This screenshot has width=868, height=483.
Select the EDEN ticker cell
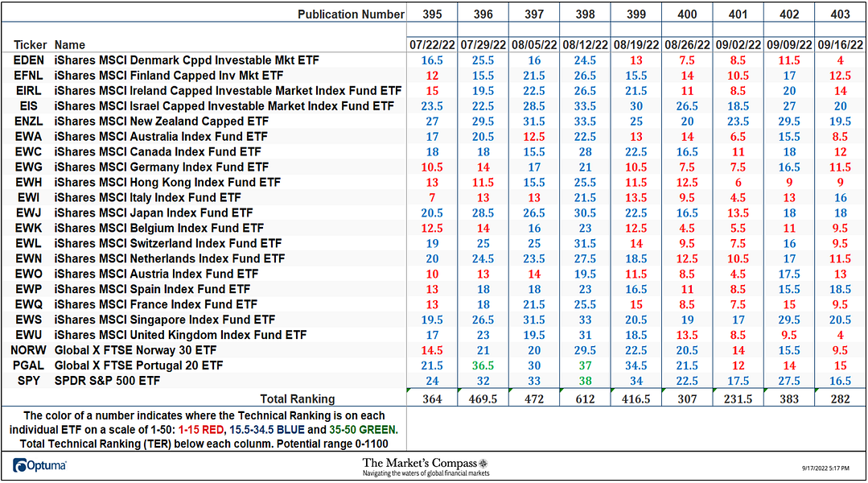coord(28,60)
